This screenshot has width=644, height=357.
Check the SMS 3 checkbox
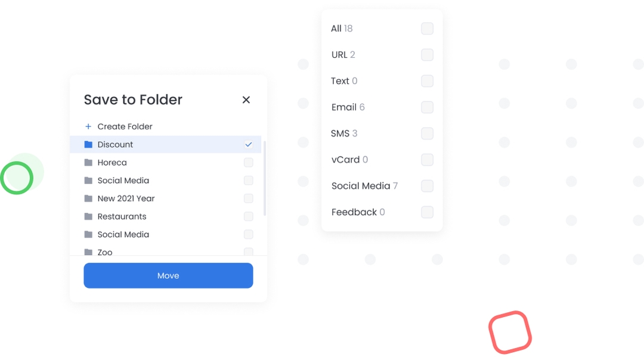(427, 134)
